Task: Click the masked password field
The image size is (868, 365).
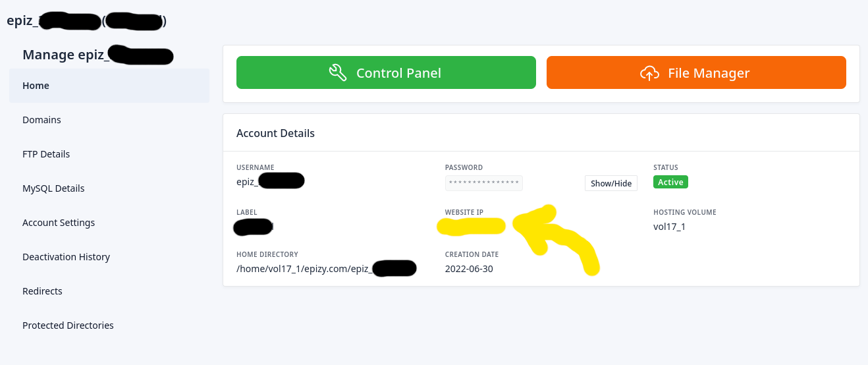Action: point(484,182)
